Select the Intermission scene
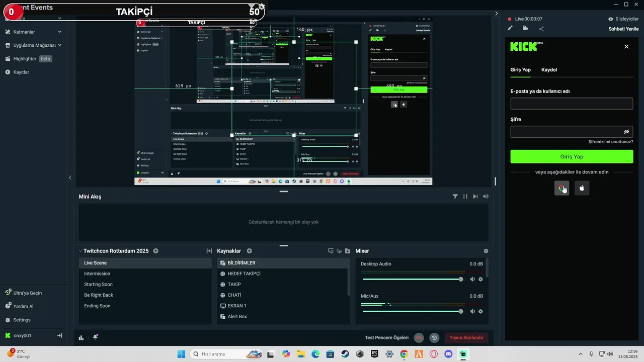Screen dimensions: 644x362 tap(145, 274)
